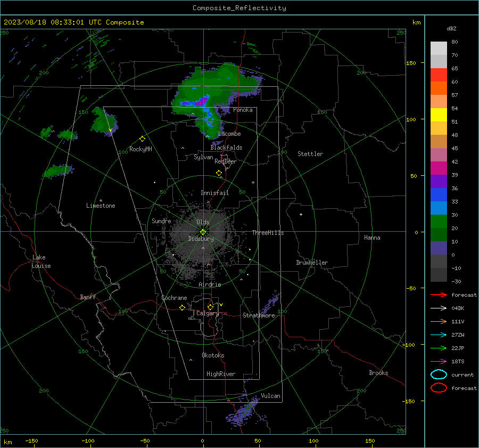Click the Blackfalds label
The width and height of the screenshot is (479, 448).
tap(226, 148)
